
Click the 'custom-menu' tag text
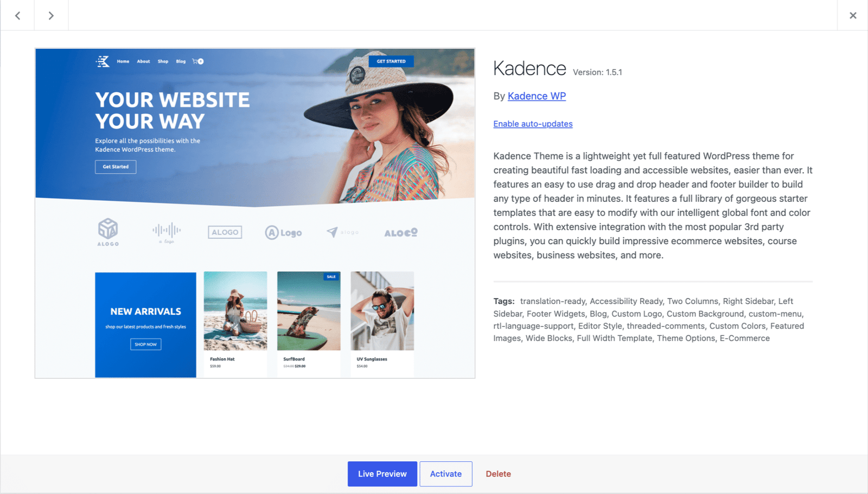(775, 314)
